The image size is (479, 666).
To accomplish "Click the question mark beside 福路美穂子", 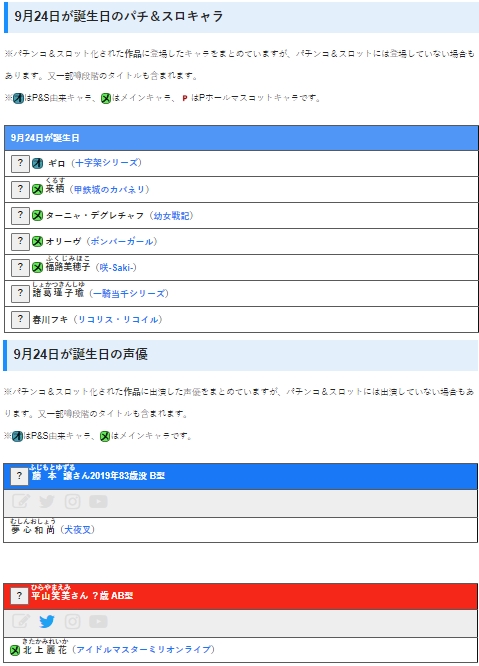I will point(20,268).
